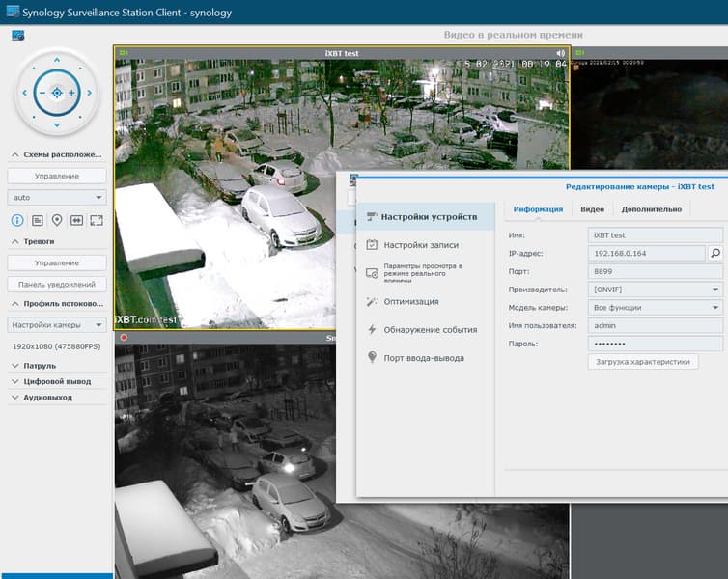Switch to the Видео tab
Screen dimensions: 728x579
592,209
